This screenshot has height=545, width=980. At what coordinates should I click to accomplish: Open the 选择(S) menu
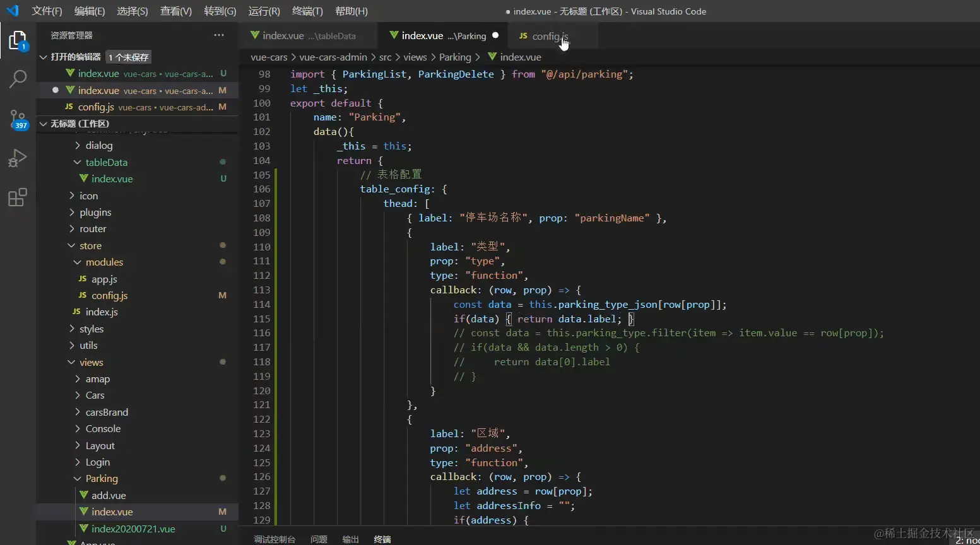[x=133, y=11]
